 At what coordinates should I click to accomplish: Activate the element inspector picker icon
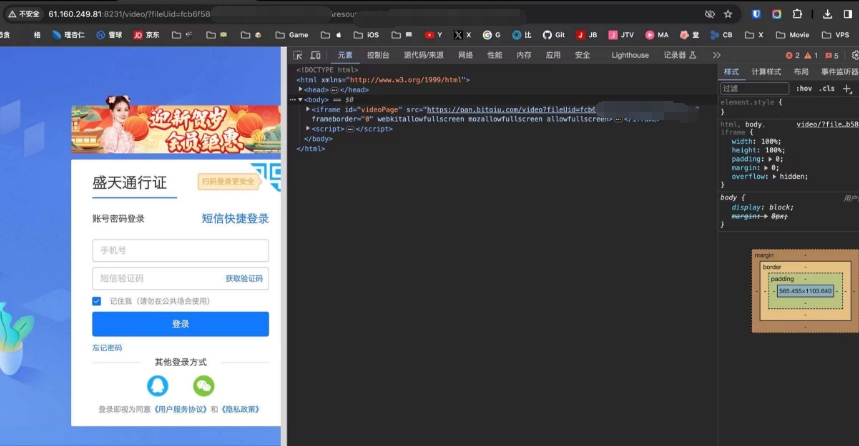point(297,55)
